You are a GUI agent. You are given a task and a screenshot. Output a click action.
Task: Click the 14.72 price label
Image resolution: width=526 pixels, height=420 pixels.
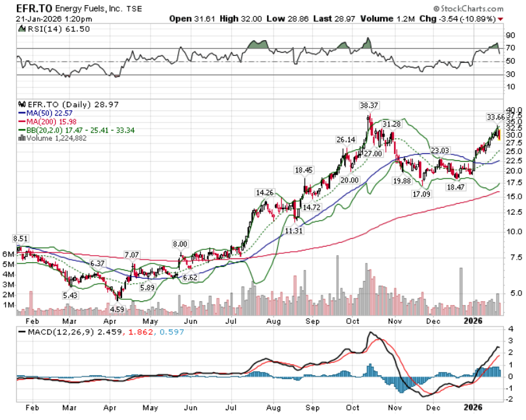click(x=311, y=207)
